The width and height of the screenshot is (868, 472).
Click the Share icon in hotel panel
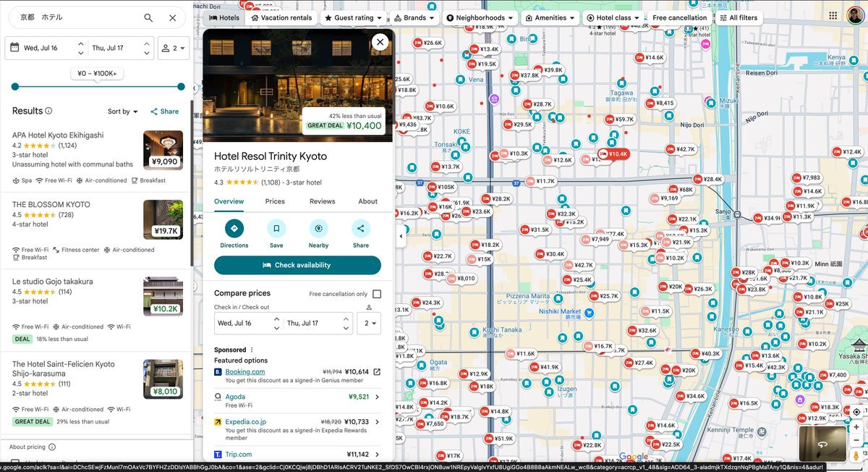click(360, 229)
